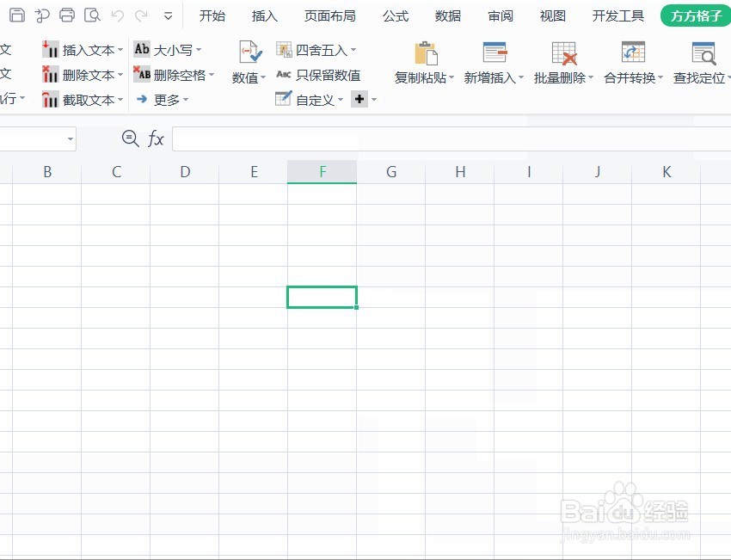The height and width of the screenshot is (560, 731).
Task: Click inside the formula bar input
Action: pos(451,139)
